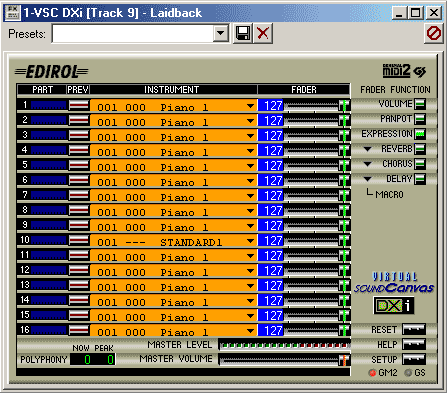Preview part 1 with its PREV button
The image size is (447, 393).
click(79, 105)
